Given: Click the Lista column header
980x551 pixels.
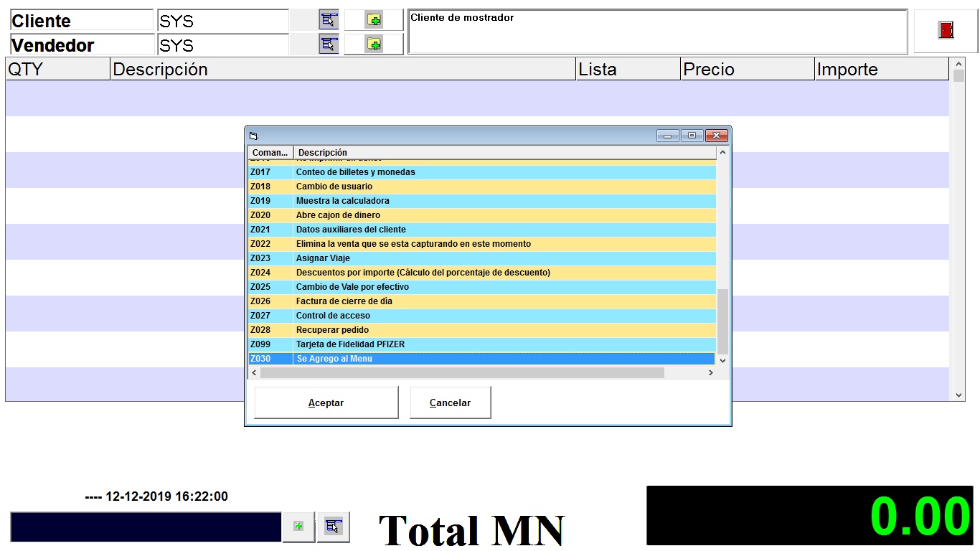Looking at the screenshot, I should coord(628,70).
